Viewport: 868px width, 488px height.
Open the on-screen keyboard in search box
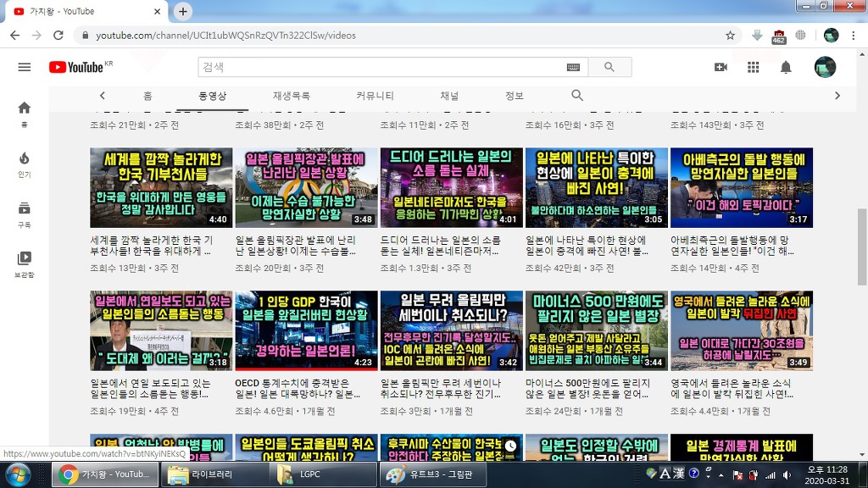tap(573, 67)
